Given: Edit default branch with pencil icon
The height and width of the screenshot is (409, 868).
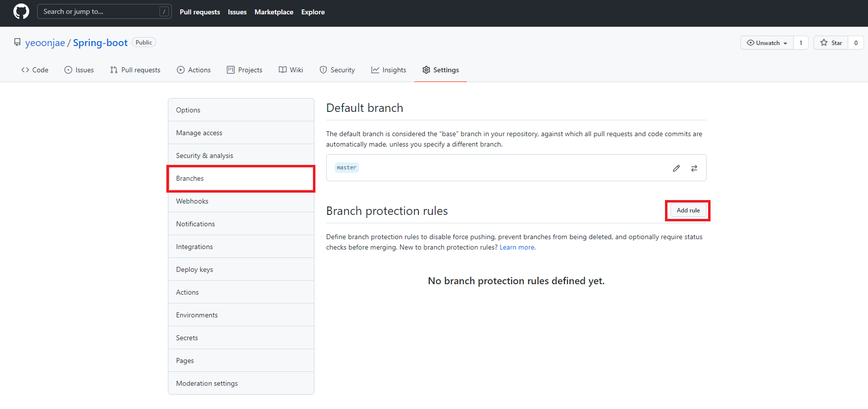Looking at the screenshot, I should click(676, 168).
